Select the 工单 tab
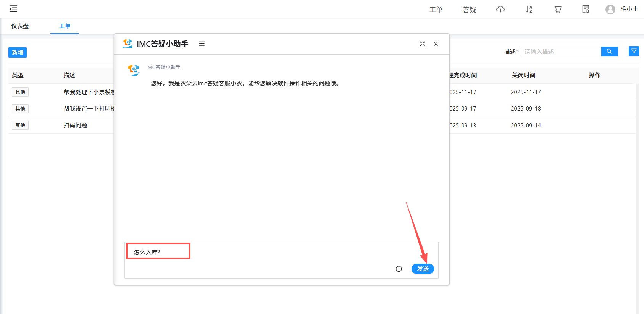The width and height of the screenshot is (644, 314). click(65, 26)
